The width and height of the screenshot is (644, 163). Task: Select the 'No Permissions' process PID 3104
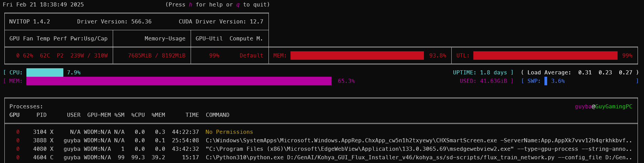pyautogui.click(x=40, y=132)
